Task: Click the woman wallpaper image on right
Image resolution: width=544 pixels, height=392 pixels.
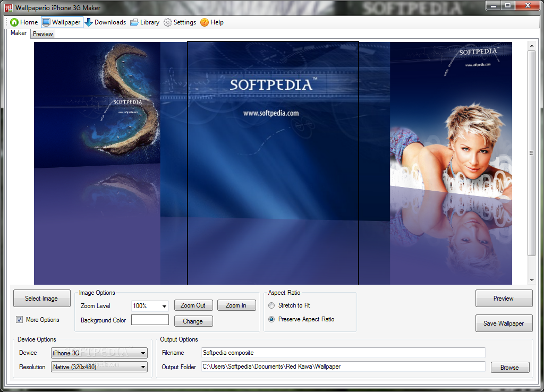Action: [x=450, y=163]
